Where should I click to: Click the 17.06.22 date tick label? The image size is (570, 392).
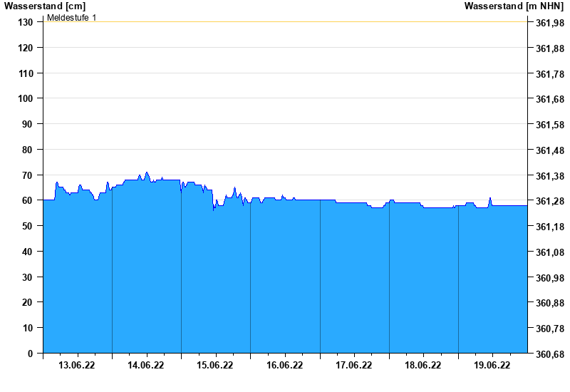pyautogui.click(x=354, y=366)
